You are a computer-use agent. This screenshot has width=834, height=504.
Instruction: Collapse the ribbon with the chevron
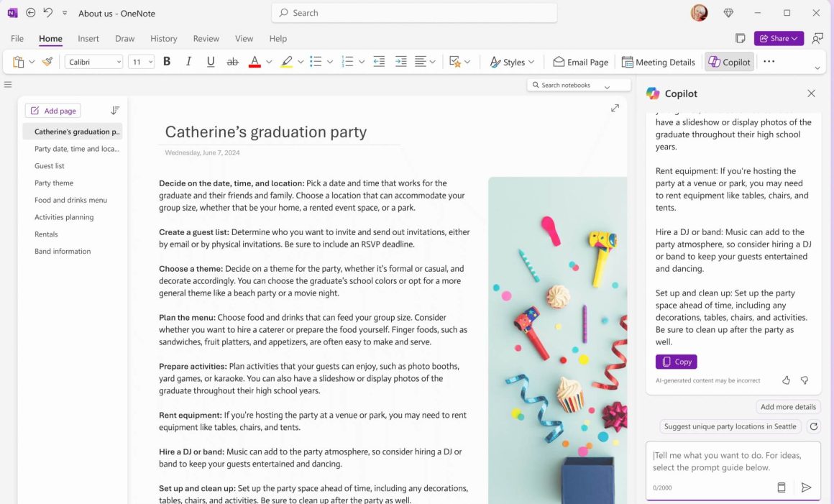(x=817, y=68)
